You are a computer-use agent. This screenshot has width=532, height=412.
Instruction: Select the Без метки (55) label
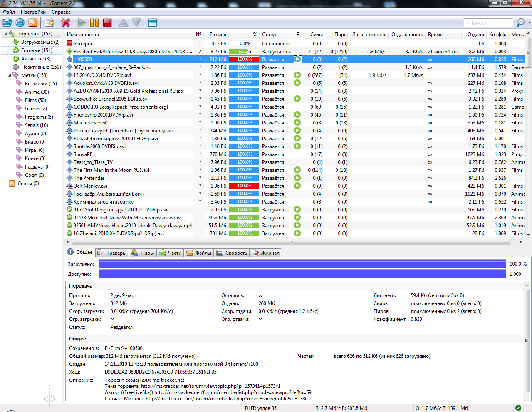[x=37, y=84]
